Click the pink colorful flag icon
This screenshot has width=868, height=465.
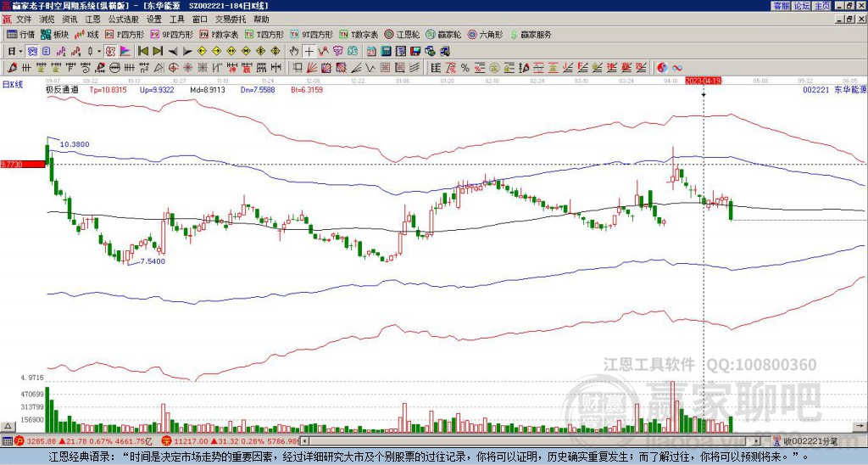pyautogui.click(x=125, y=52)
